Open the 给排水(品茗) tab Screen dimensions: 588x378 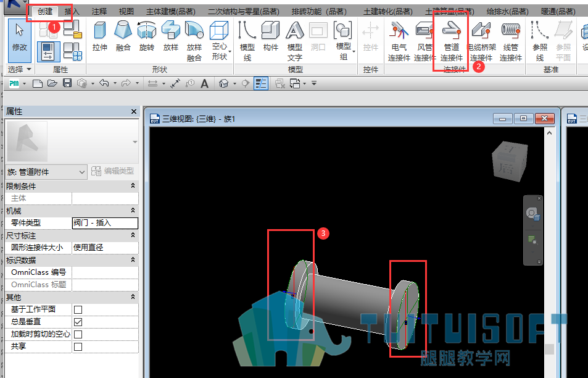click(507, 12)
